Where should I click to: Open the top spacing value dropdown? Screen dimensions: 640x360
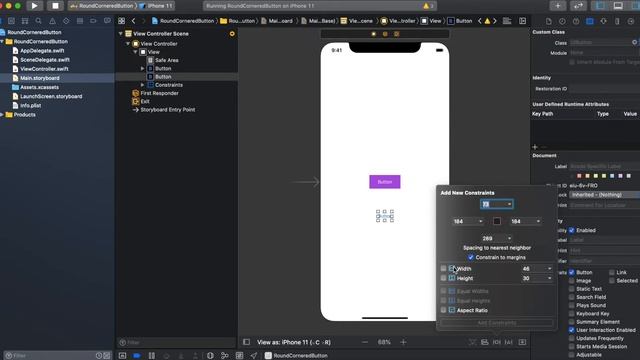[509, 204]
